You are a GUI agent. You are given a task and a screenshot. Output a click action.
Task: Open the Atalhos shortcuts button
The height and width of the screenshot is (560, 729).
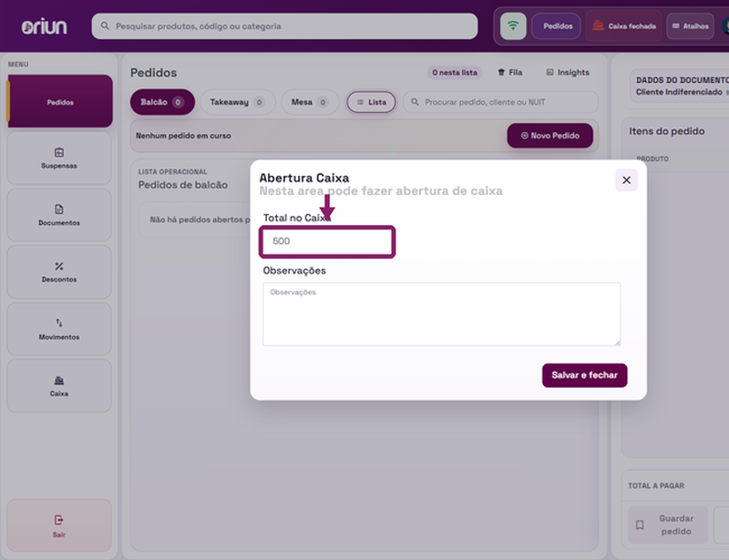(x=691, y=26)
